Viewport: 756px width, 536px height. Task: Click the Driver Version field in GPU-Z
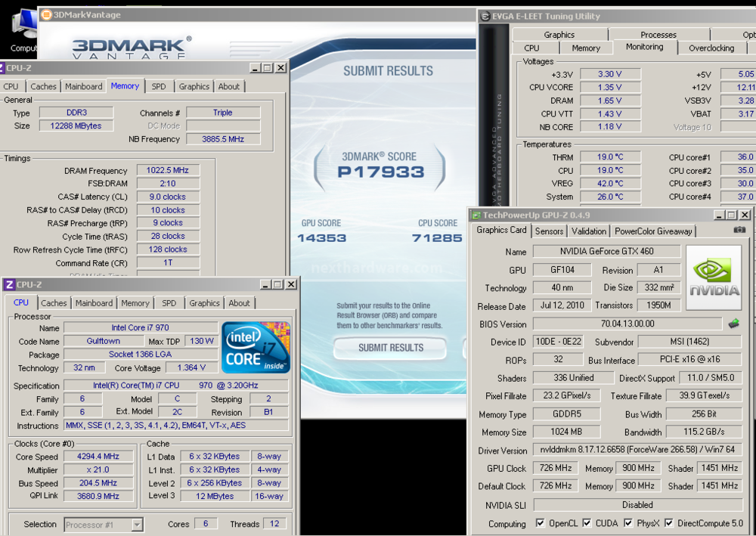(638, 450)
